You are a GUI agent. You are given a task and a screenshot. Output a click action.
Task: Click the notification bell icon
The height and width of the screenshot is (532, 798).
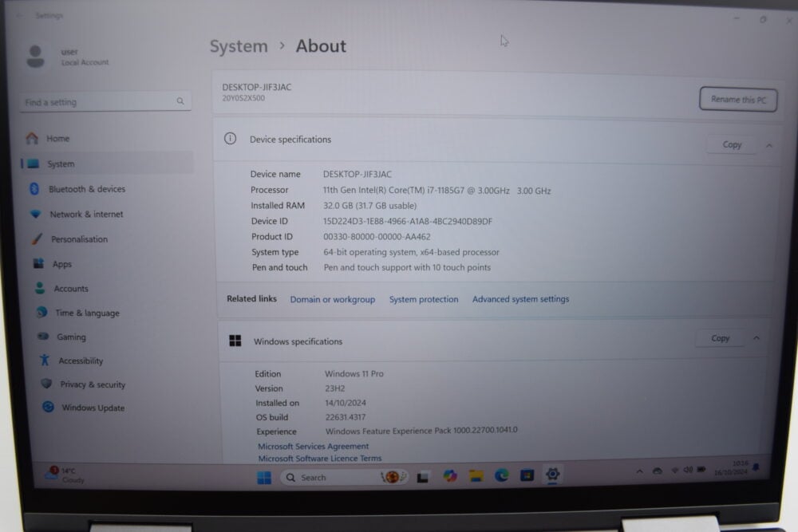(x=757, y=467)
